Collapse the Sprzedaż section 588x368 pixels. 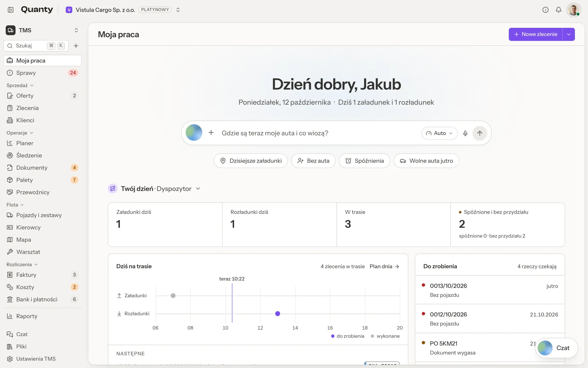coord(20,85)
